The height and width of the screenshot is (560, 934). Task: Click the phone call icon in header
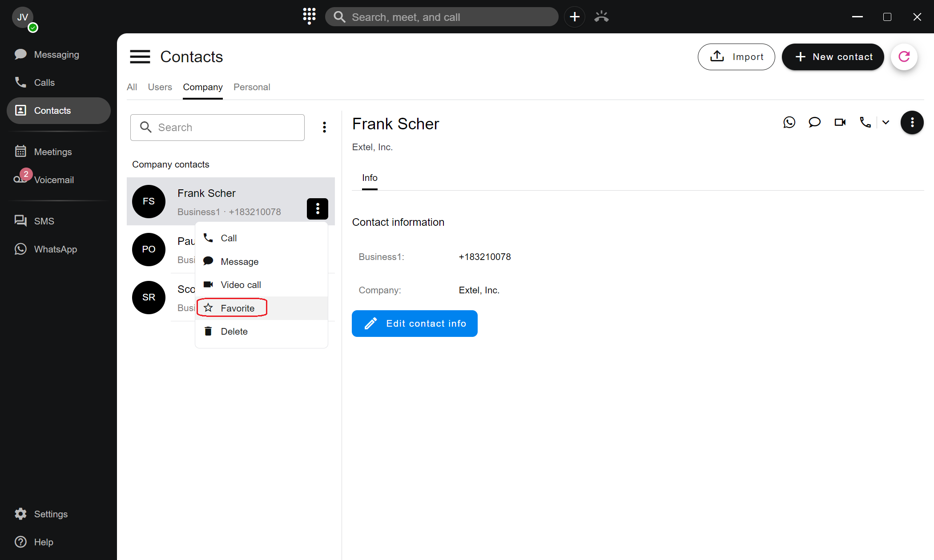(x=865, y=122)
